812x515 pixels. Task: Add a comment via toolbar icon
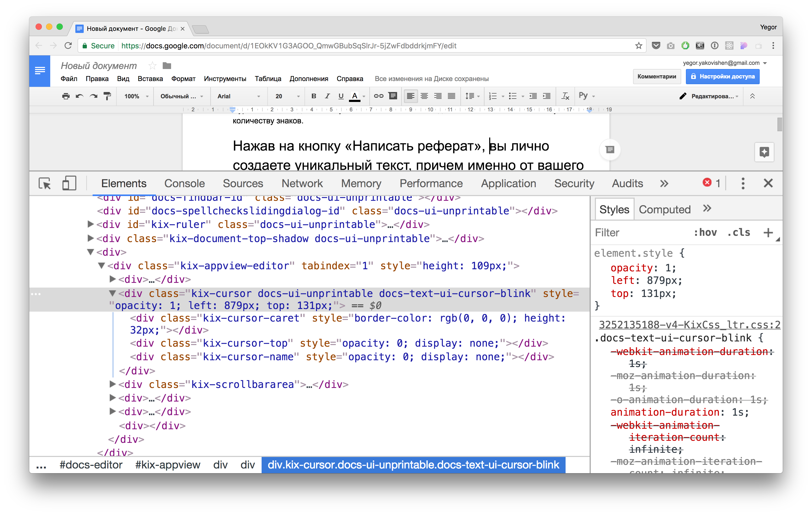point(393,96)
